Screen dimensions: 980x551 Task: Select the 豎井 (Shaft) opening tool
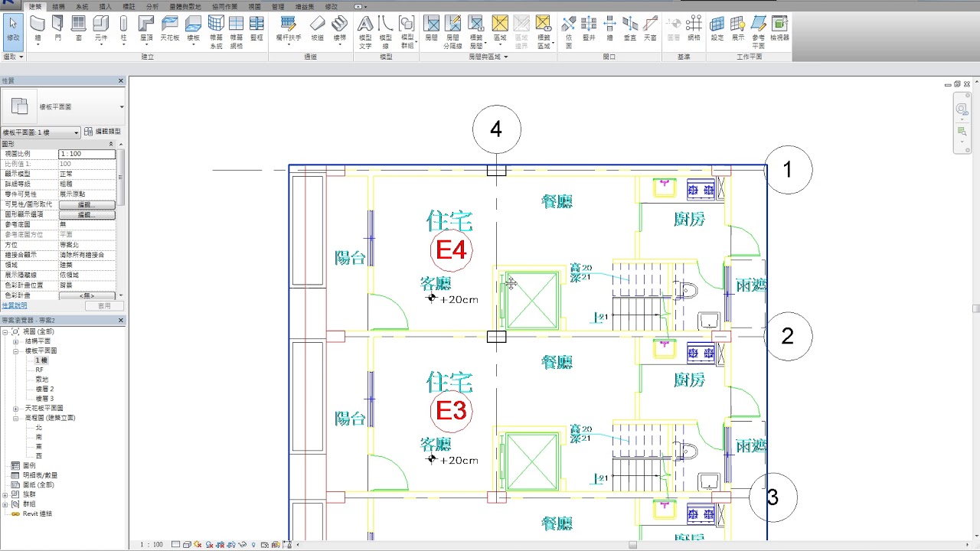pyautogui.click(x=589, y=30)
